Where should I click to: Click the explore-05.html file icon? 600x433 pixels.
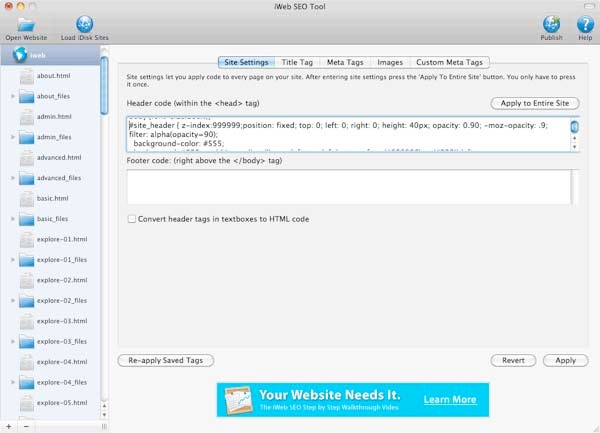point(27,404)
